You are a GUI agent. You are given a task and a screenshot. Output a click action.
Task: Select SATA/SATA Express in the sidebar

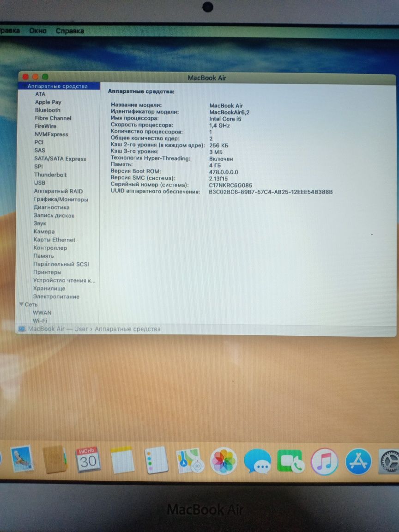[60, 158]
